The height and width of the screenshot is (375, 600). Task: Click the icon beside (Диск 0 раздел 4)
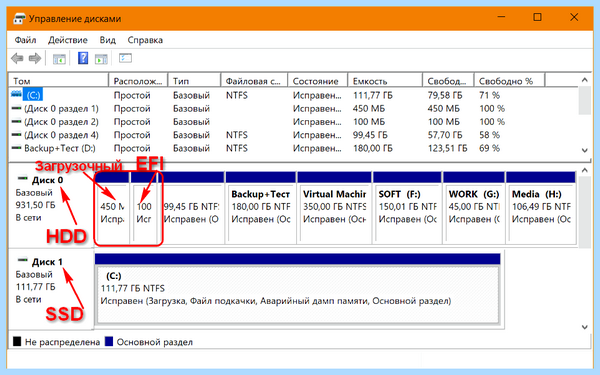coord(16,135)
